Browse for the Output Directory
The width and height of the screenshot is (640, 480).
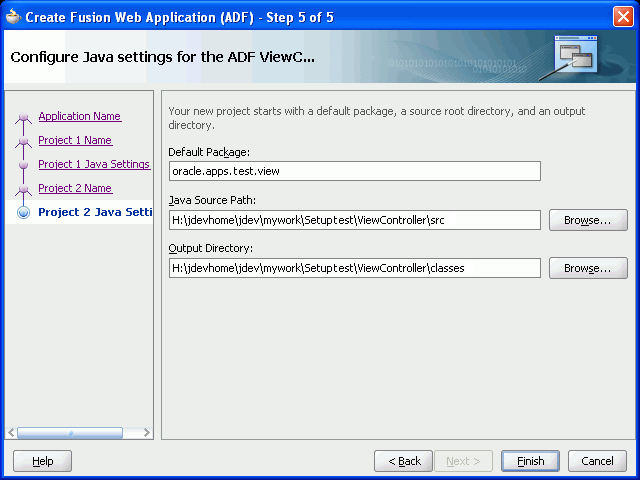click(588, 268)
